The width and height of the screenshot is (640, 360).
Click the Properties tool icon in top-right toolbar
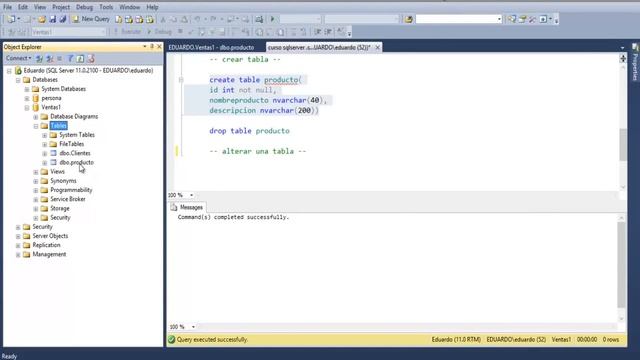tap(522, 19)
